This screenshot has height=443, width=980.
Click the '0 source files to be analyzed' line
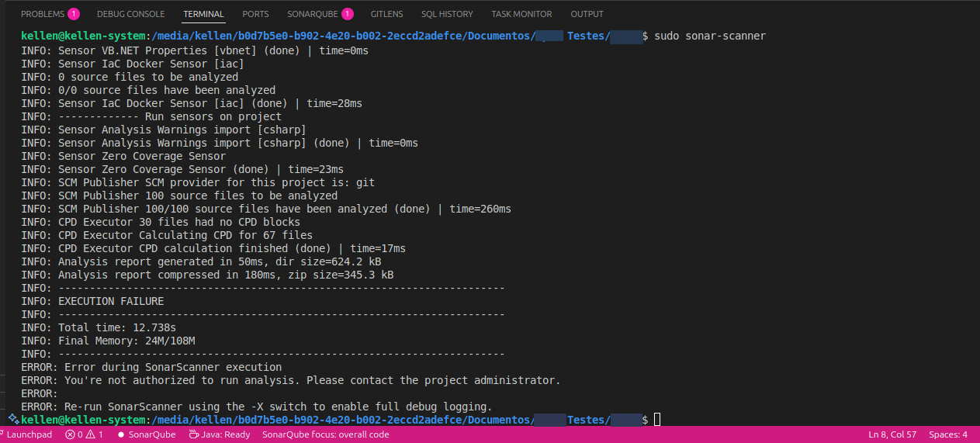point(130,77)
